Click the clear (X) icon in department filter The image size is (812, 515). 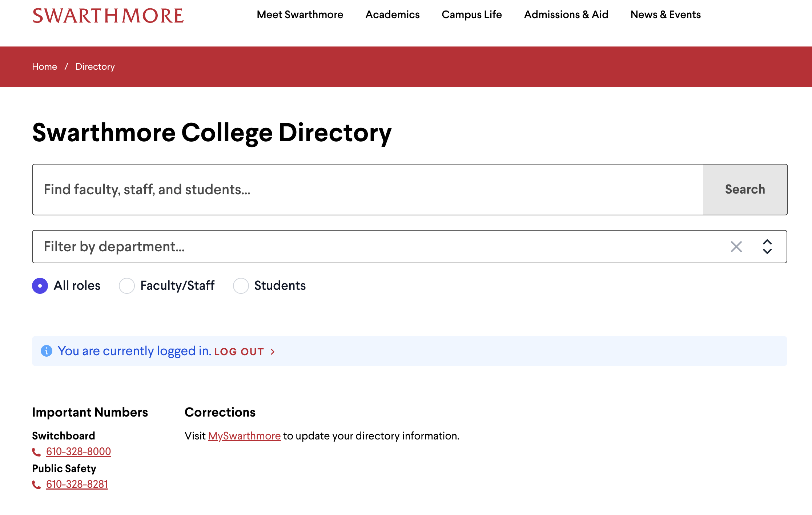[736, 247]
